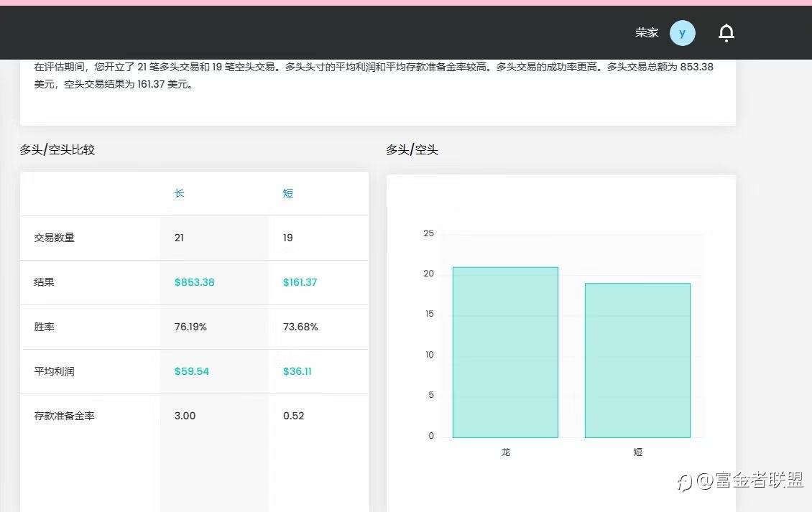Screen dimensions: 812x512
Task: Click the $59.54 average profit value
Action: (x=192, y=371)
